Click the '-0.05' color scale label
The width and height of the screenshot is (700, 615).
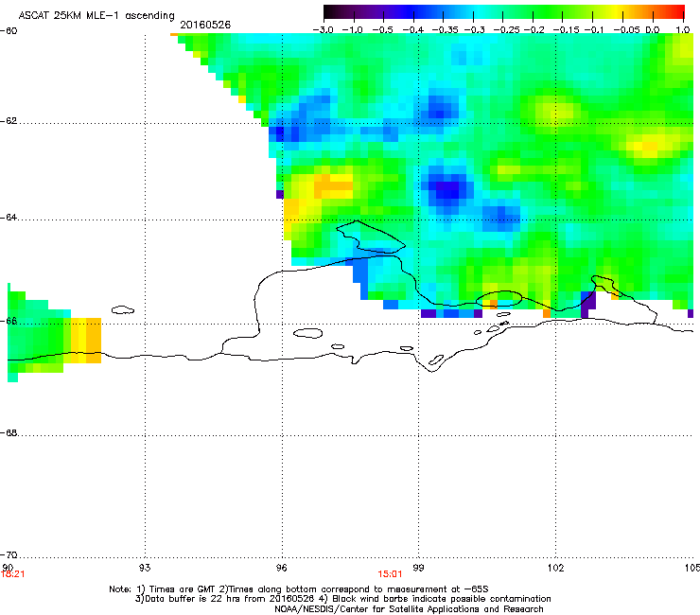(x=626, y=30)
